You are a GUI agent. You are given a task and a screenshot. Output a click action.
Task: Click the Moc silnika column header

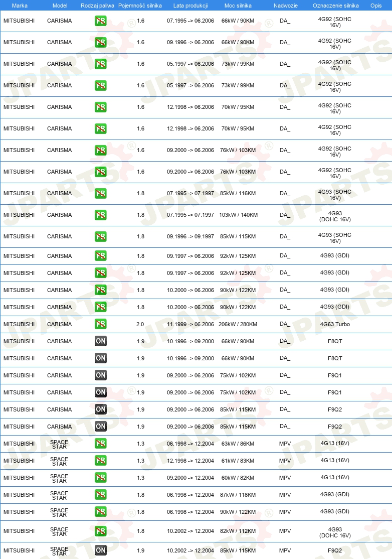pyautogui.click(x=238, y=6)
